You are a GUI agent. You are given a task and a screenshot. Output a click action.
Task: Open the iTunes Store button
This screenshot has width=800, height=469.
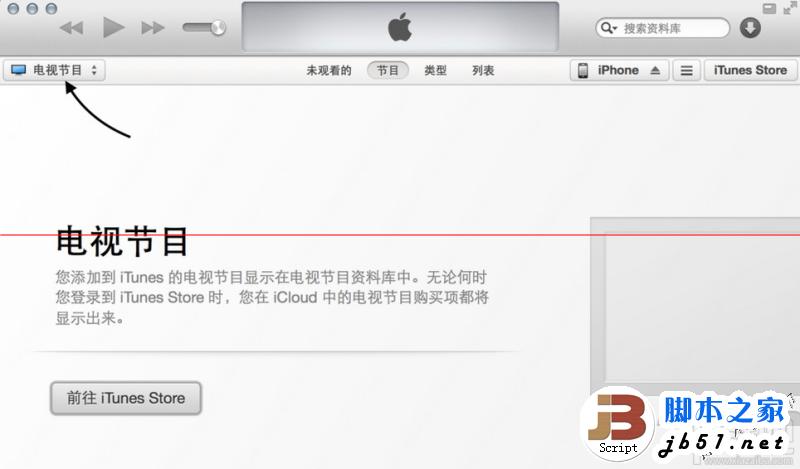click(750, 70)
